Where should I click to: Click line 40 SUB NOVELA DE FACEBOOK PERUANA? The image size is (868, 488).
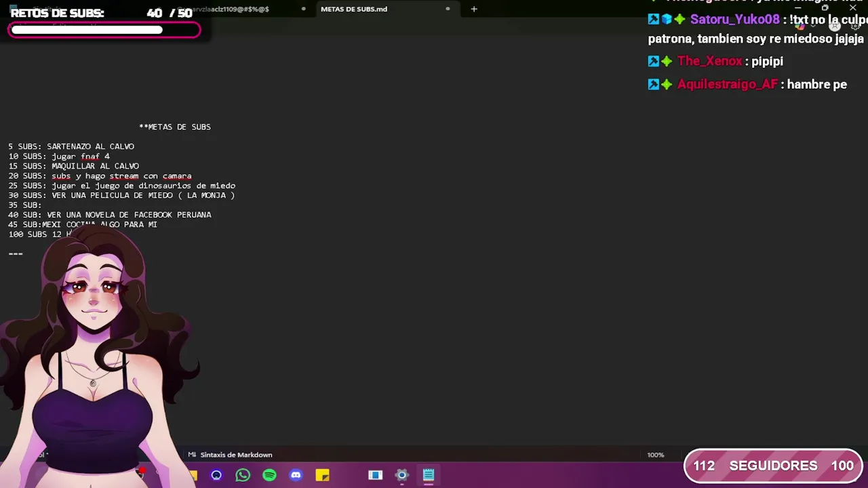110,215
